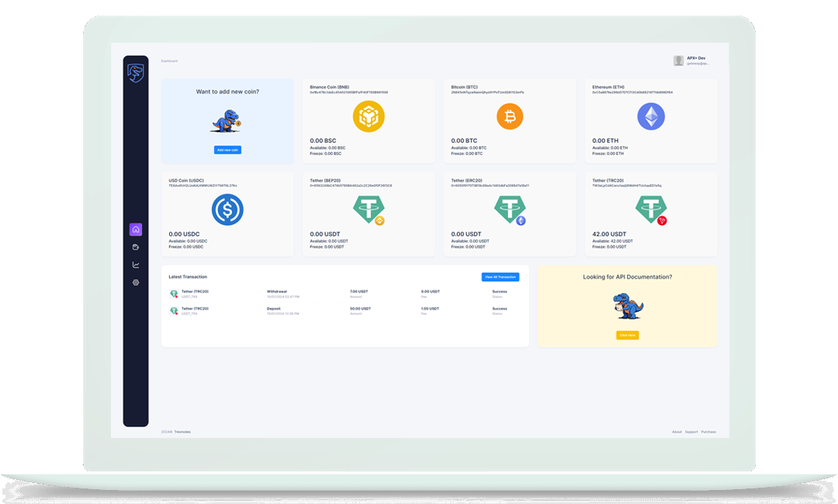Click Success status in Deposit row

500,309
